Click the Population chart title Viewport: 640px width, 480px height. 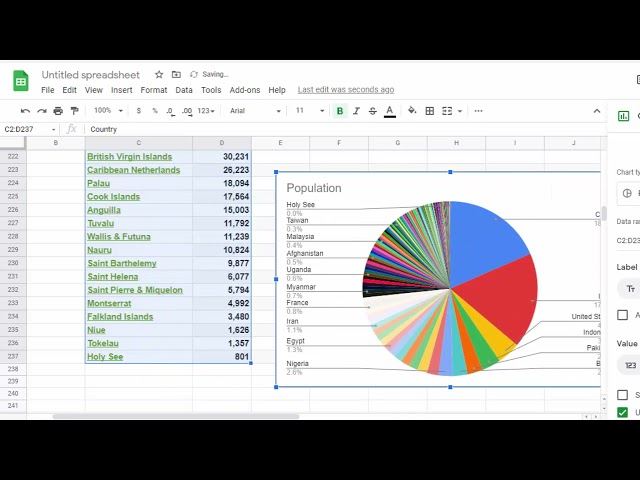(x=314, y=188)
